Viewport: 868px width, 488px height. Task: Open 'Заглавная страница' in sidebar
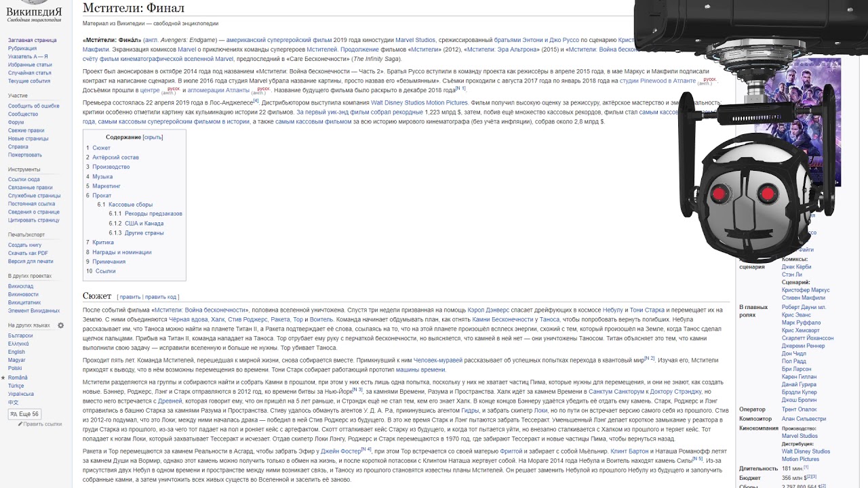(33, 41)
